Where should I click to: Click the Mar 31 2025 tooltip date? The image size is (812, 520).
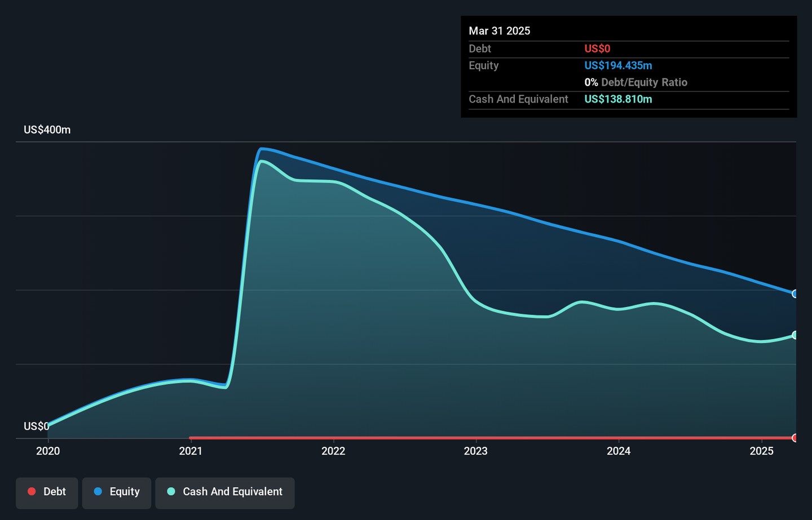499,31
